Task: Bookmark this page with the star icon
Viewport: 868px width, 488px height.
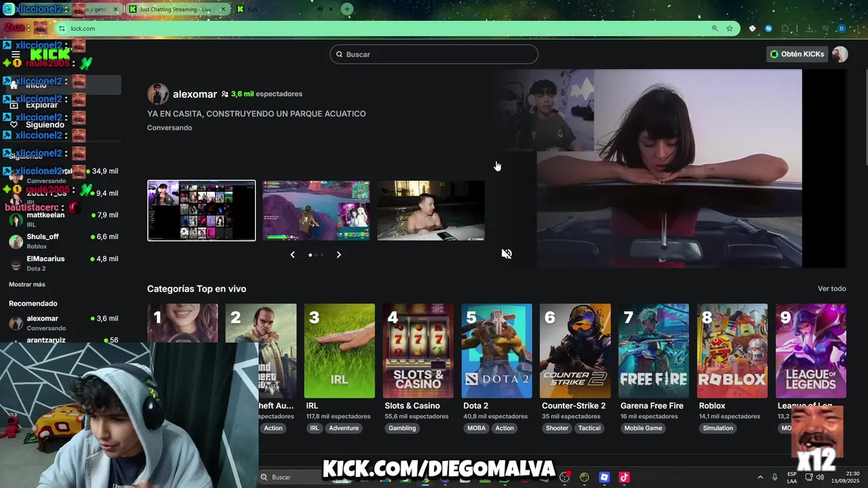Action: click(730, 28)
